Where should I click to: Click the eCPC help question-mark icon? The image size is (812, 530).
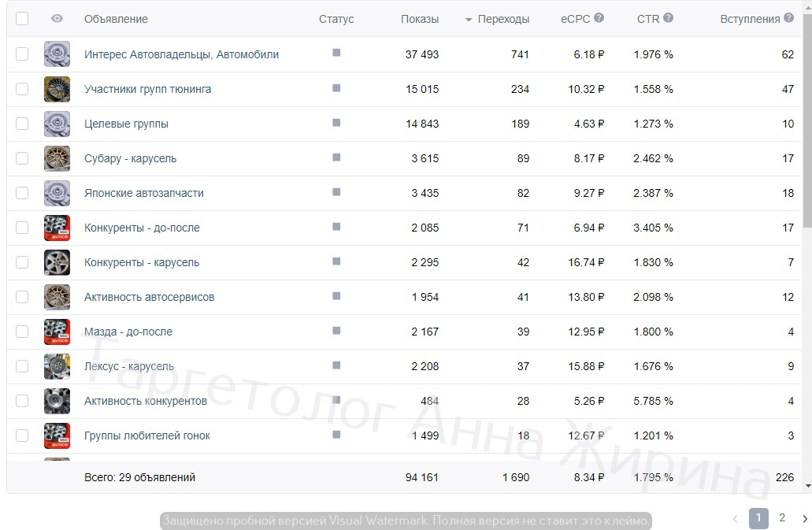599,17
